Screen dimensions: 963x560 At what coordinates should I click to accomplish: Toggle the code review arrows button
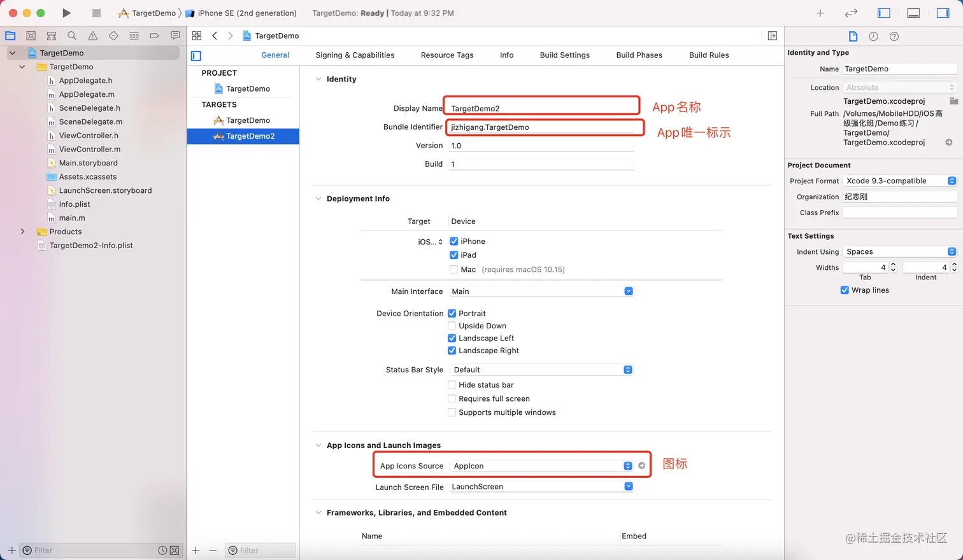click(x=851, y=13)
